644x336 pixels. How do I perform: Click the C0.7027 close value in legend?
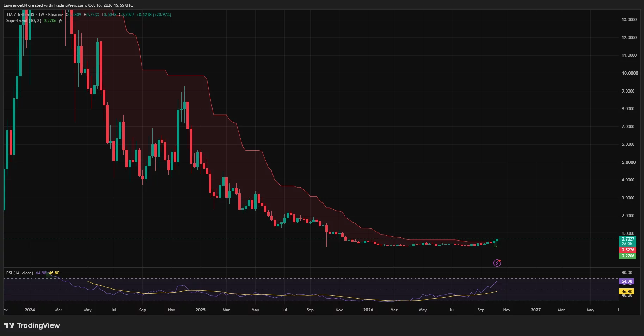pos(127,15)
